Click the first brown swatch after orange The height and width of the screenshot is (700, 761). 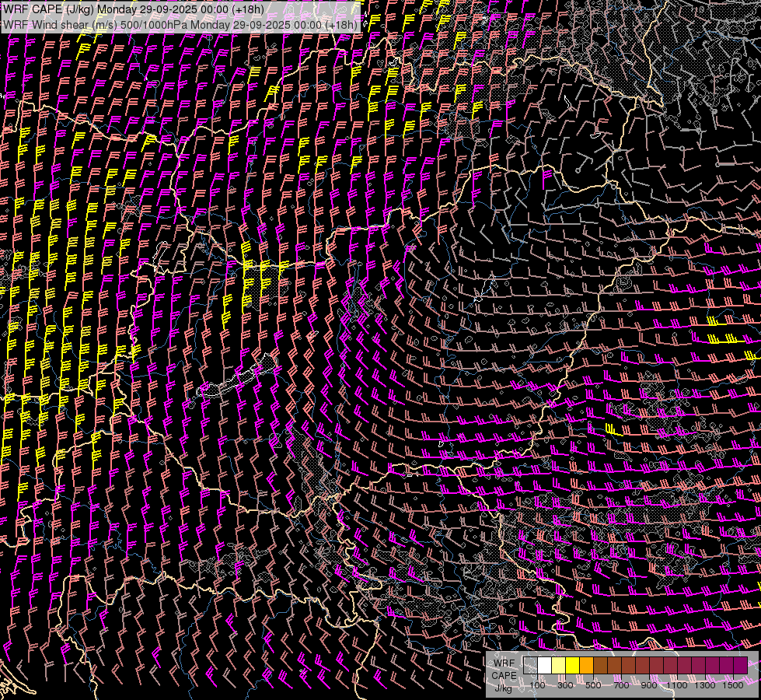pos(600,666)
